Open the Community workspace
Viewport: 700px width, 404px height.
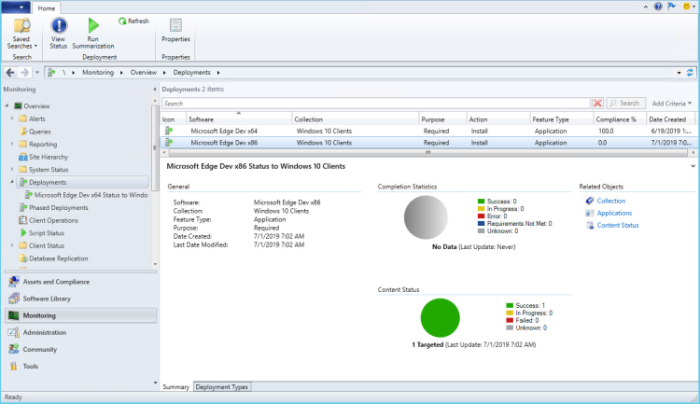[40, 350]
